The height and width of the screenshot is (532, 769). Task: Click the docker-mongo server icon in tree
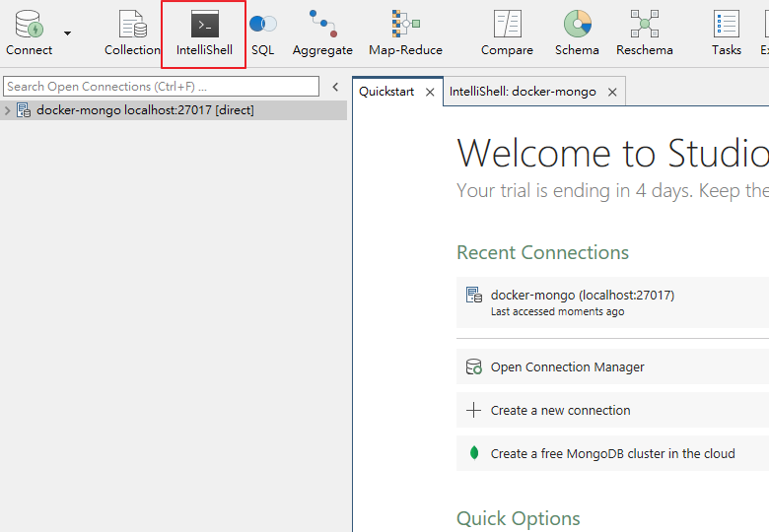tap(24, 110)
